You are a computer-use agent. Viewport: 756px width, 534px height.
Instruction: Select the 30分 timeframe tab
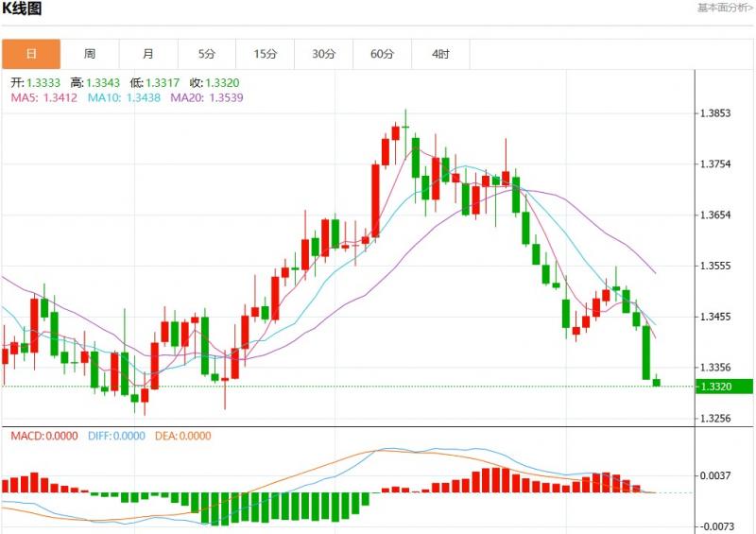tap(324, 54)
